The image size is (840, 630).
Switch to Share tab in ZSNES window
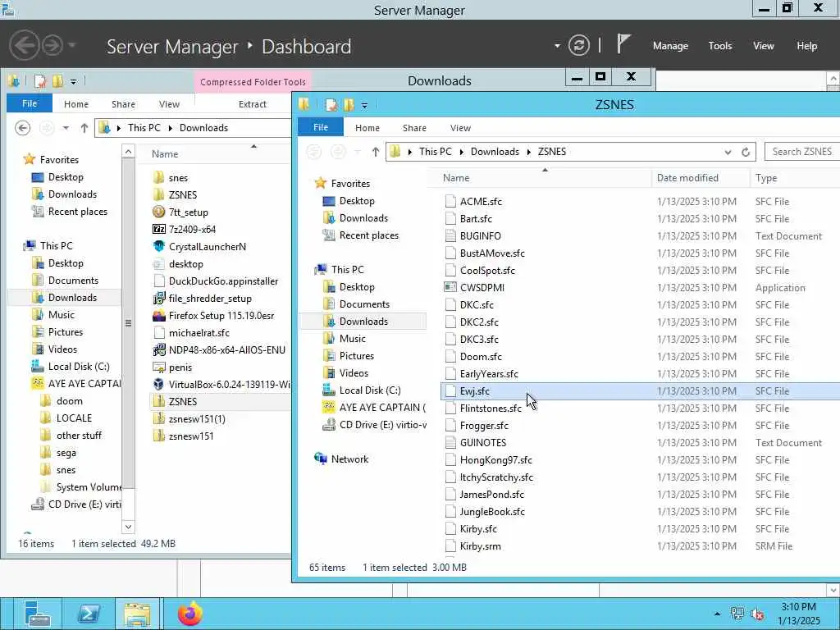[414, 128]
